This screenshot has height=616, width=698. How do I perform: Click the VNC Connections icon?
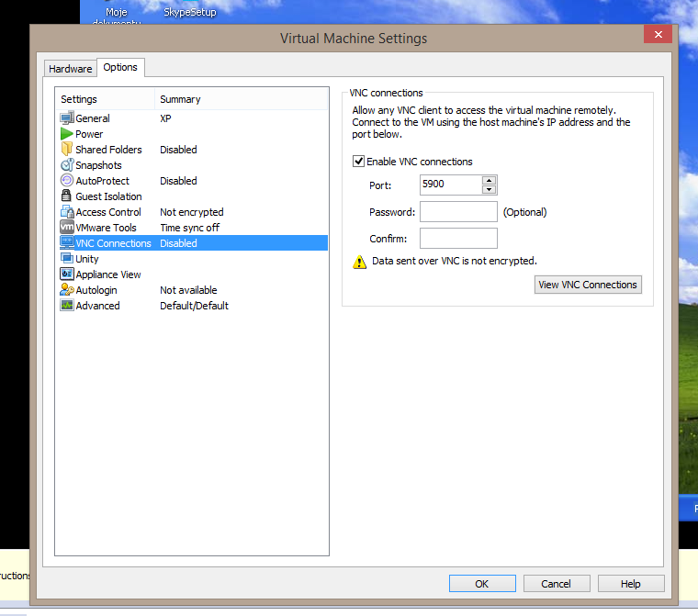(67, 242)
